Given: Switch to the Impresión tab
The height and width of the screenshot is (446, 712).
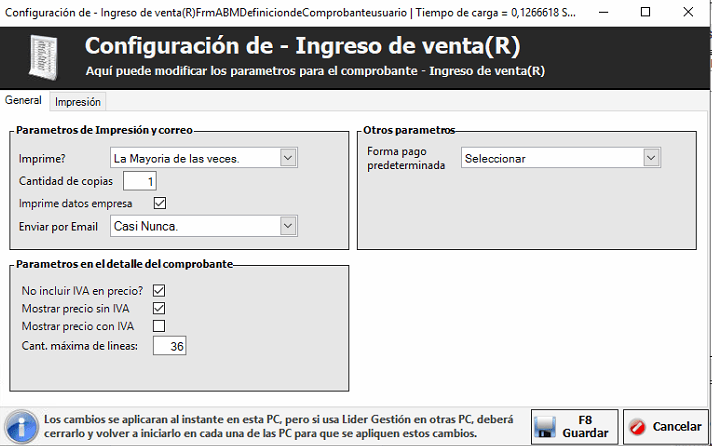Looking at the screenshot, I should 78,102.
